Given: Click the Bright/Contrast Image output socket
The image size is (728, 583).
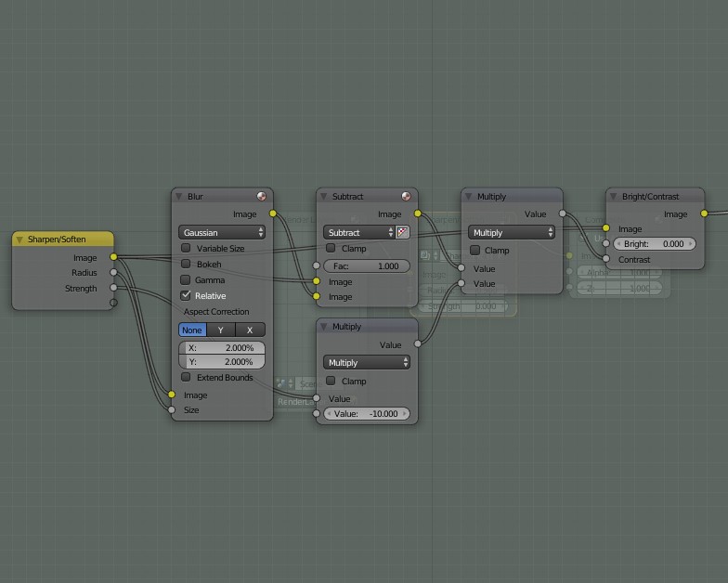Looking at the screenshot, I should (704, 214).
